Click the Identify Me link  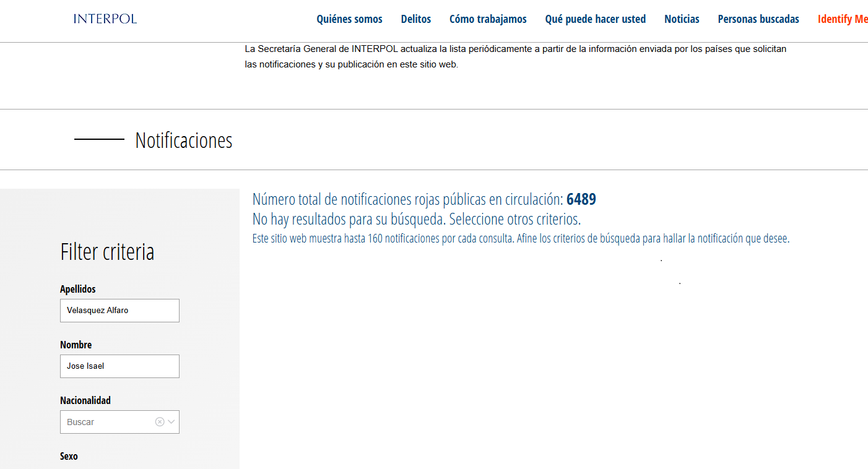click(x=842, y=19)
